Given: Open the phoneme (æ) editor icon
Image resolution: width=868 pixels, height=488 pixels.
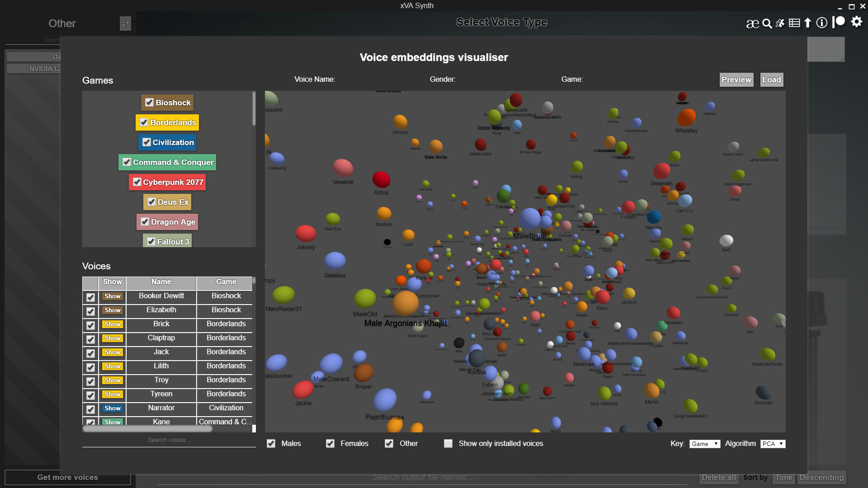Looking at the screenshot, I should (x=753, y=23).
